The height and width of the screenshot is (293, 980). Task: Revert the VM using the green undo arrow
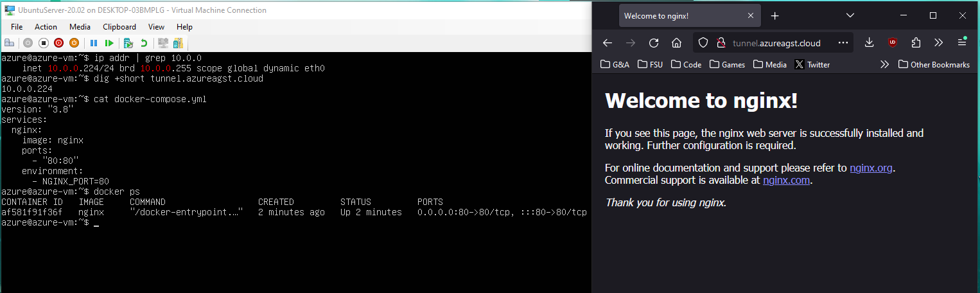pos(144,43)
